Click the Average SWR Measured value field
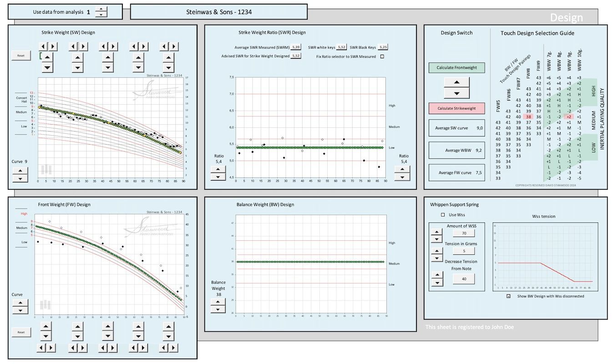 [296, 47]
